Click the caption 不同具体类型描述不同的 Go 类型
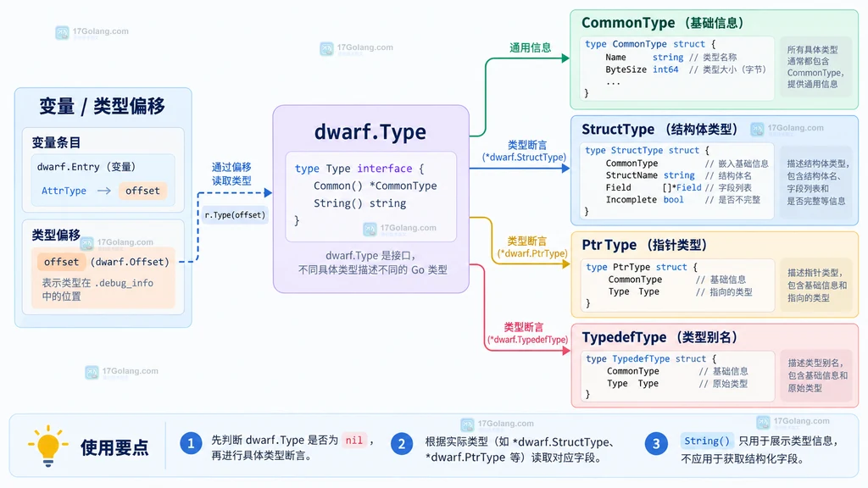The image size is (868, 488). click(373, 270)
